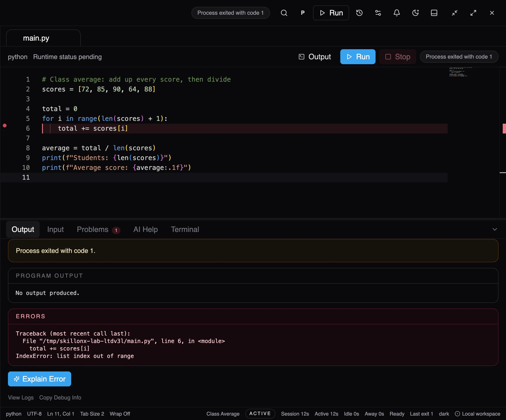Toggle the Output panel button
506x420 pixels.
click(x=315, y=57)
